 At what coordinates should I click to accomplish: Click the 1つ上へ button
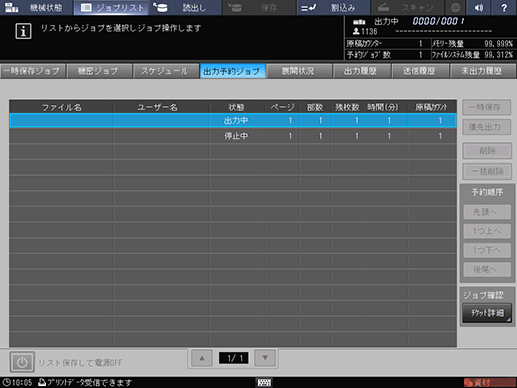[x=487, y=231]
